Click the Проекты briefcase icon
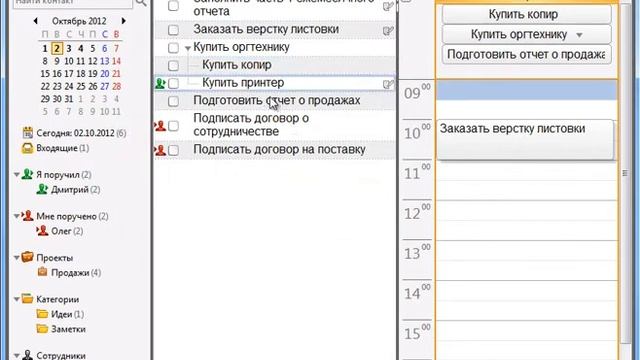Screen dimensions: 640x360 point(27,258)
